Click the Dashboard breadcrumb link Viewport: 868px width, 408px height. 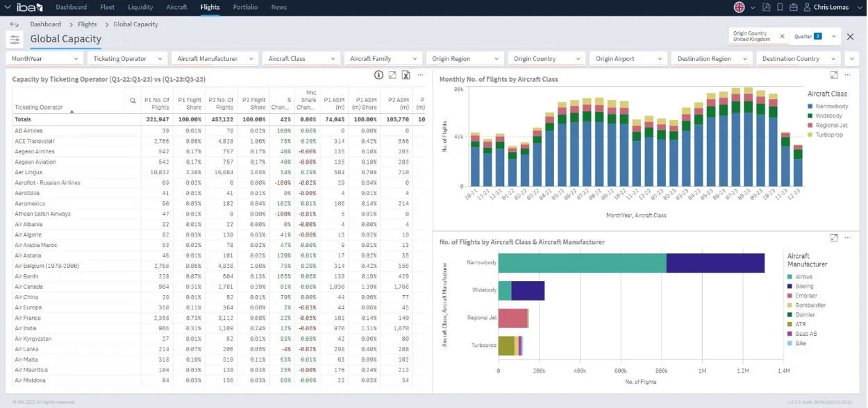tap(45, 23)
